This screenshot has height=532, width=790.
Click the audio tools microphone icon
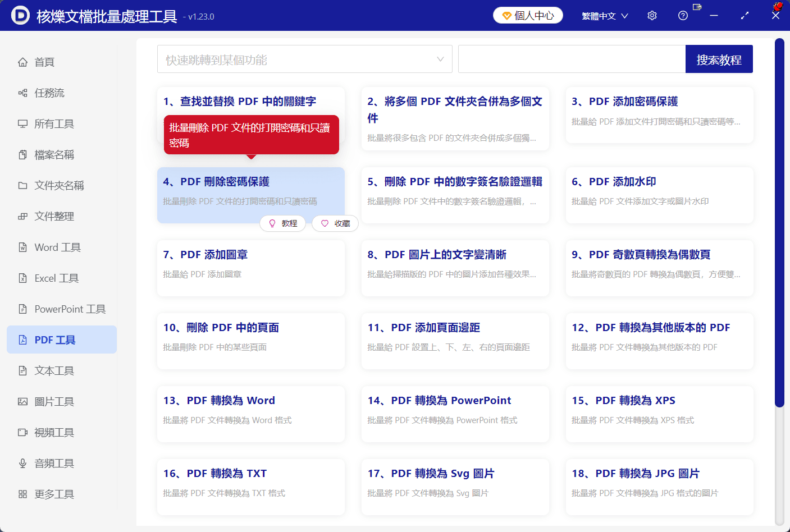point(22,464)
